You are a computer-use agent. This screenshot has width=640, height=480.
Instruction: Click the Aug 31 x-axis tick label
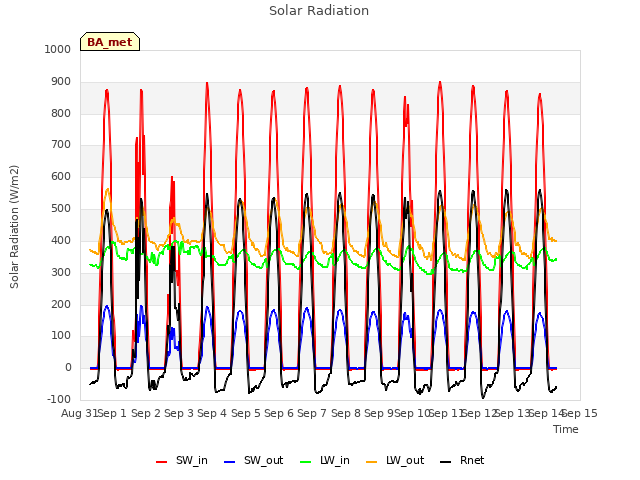(x=79, y=413)
